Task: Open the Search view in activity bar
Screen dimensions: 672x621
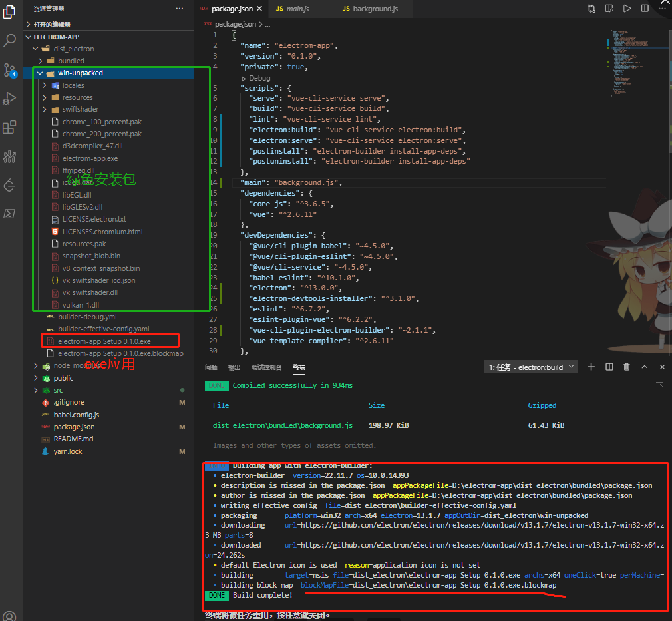Action: [x=9, y=41]
